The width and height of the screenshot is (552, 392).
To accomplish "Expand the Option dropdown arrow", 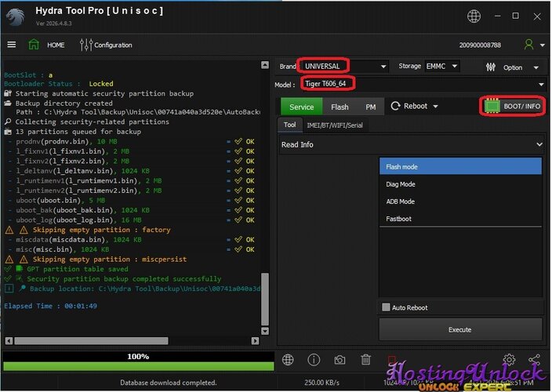I will (536, 67).
